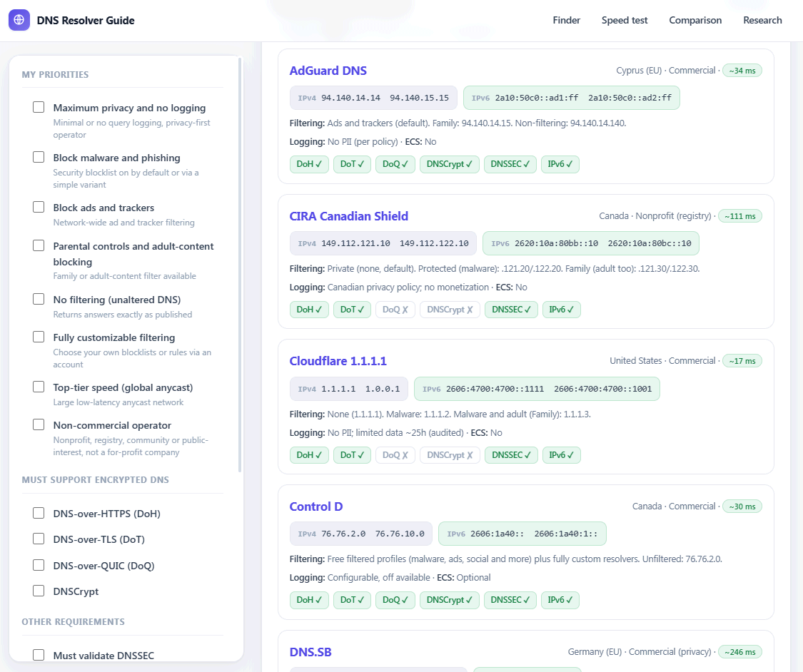Click Control D DNSCrypt badge
Viewport: 803px width, 672px height.
[449, 600]
